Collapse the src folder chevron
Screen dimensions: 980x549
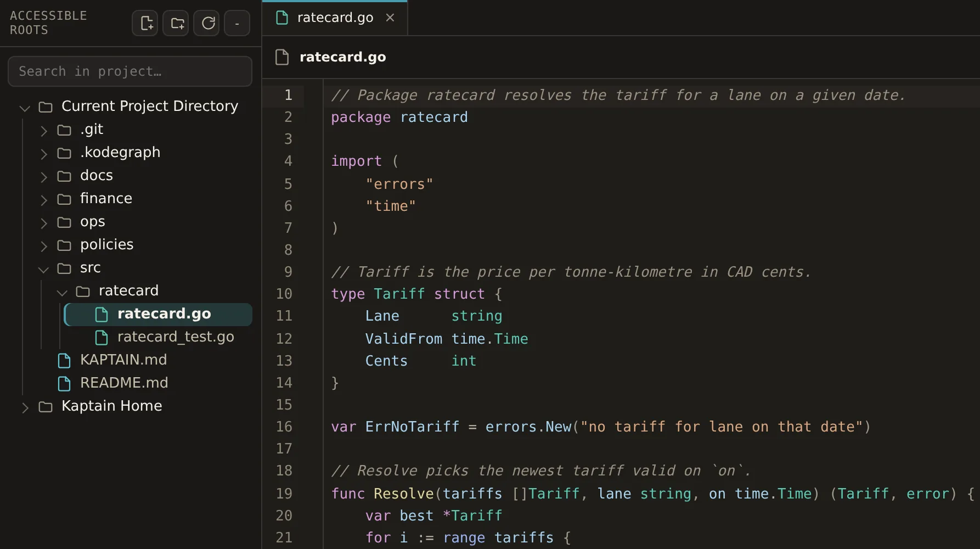43,268
